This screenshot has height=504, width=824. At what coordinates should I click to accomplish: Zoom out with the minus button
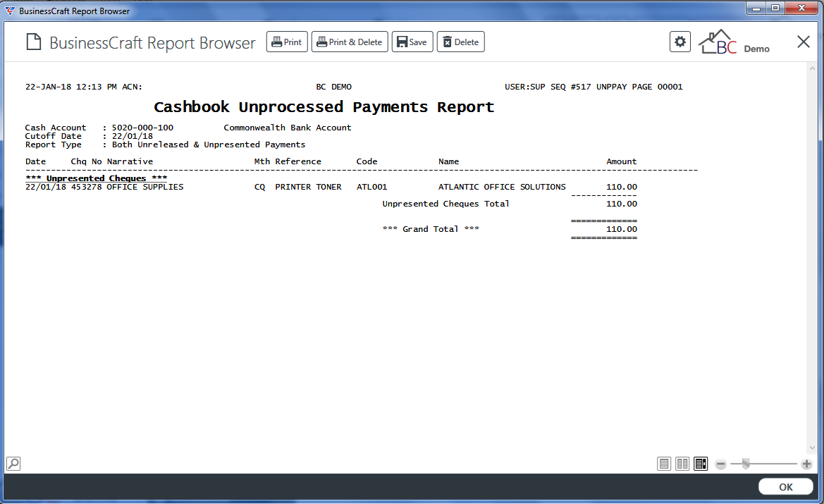[721, 464]
